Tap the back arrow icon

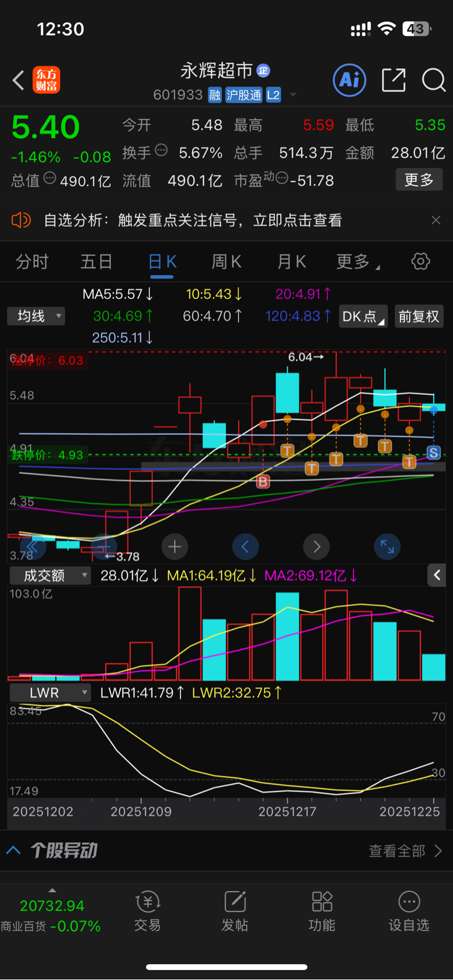[x=18, y=80]
